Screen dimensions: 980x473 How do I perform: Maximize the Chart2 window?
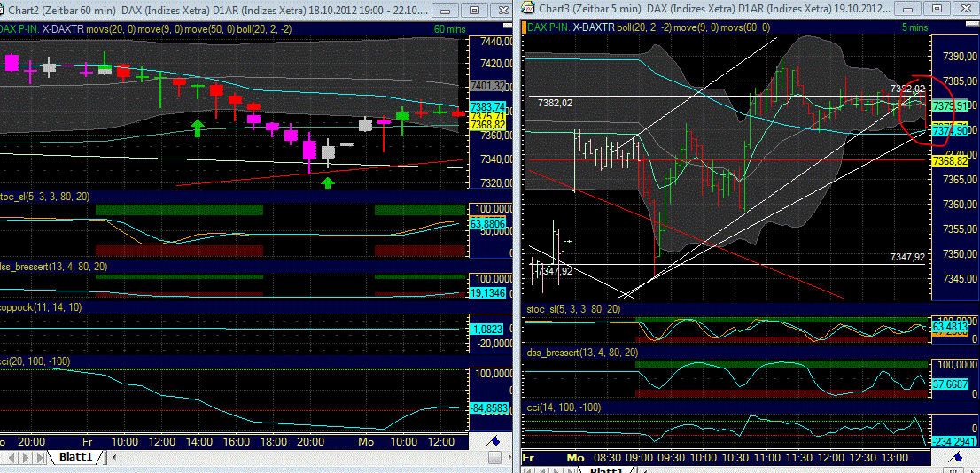pyautogui.click(x=474, y=10)
